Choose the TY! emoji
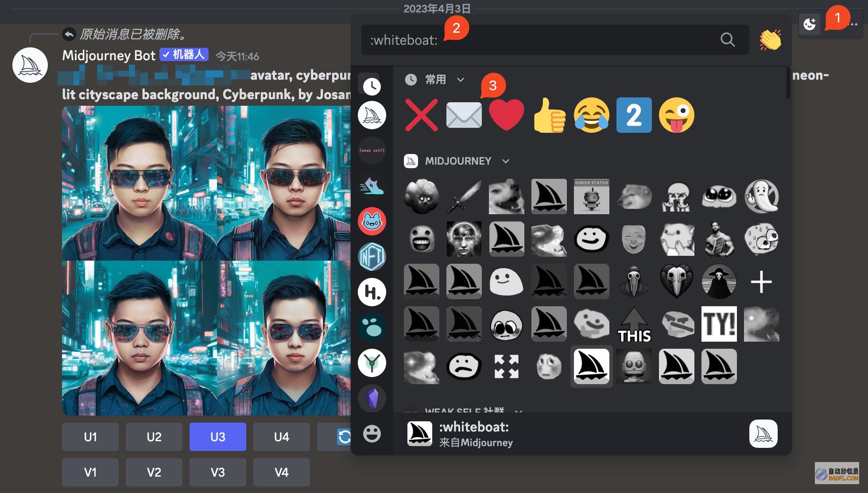 point(719,324)
